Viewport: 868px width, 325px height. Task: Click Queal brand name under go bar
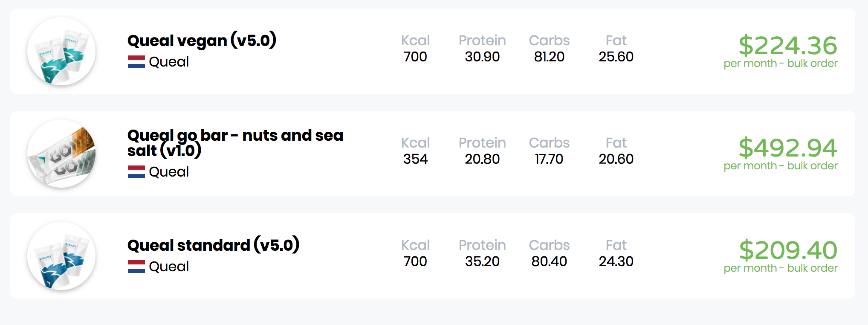coord(169,172)
